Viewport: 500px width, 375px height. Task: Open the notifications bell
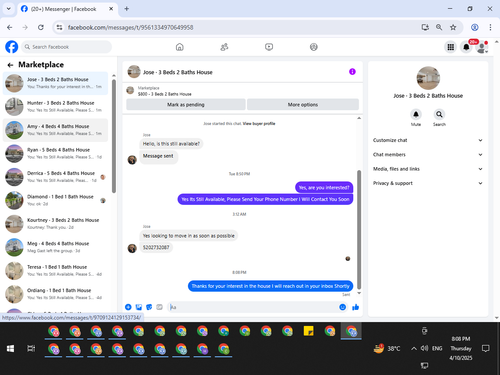point(466,47)
